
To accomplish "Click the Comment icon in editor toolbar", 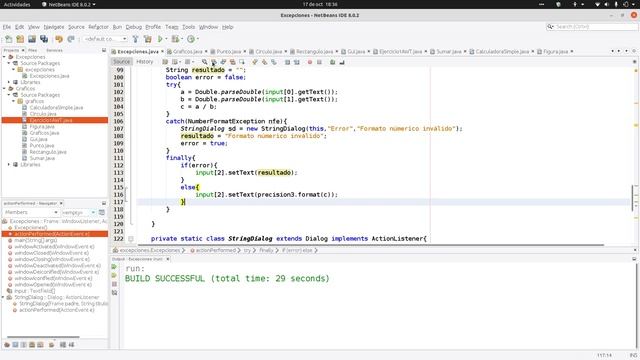I will point(333,62).
